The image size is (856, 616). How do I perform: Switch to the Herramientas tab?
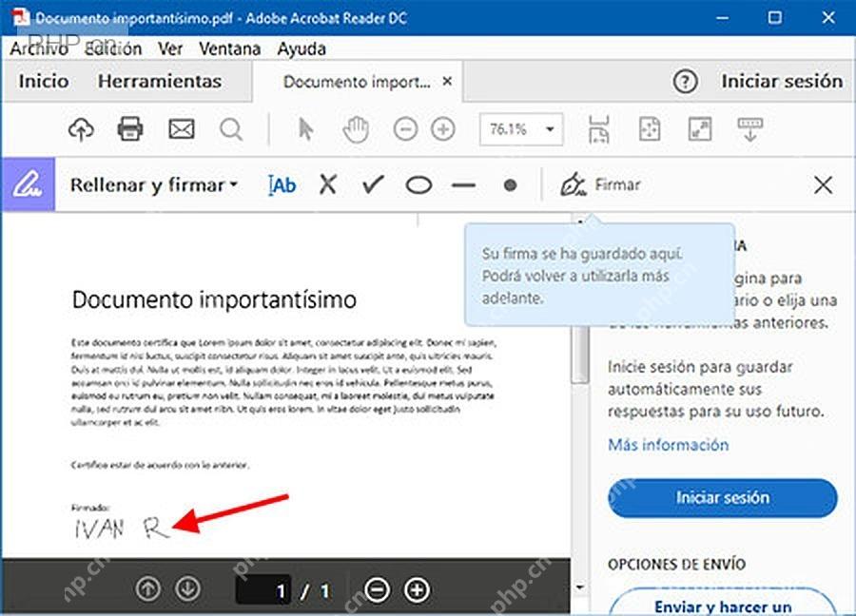coord(160,82)
